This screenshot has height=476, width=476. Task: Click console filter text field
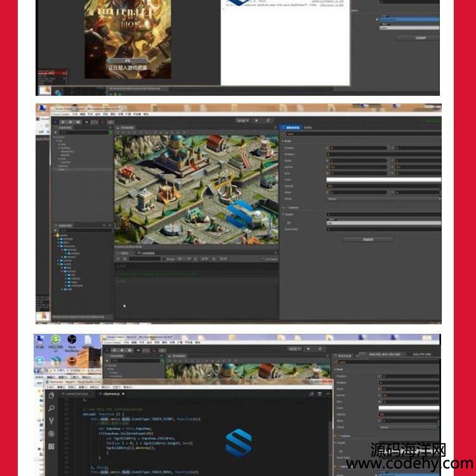pos(145,259)
